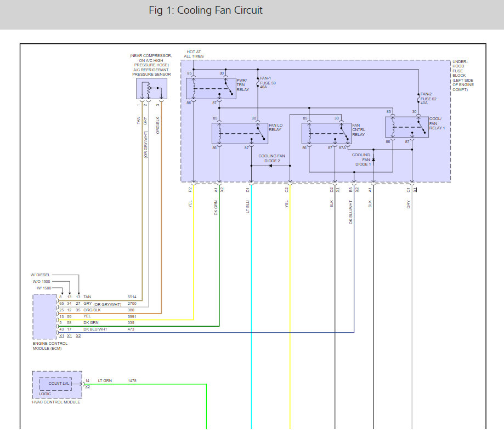Select the 'B5' connector pin label
Viewport: 504px width, 444px height.
pyautogui.click(x=350, y=190)
